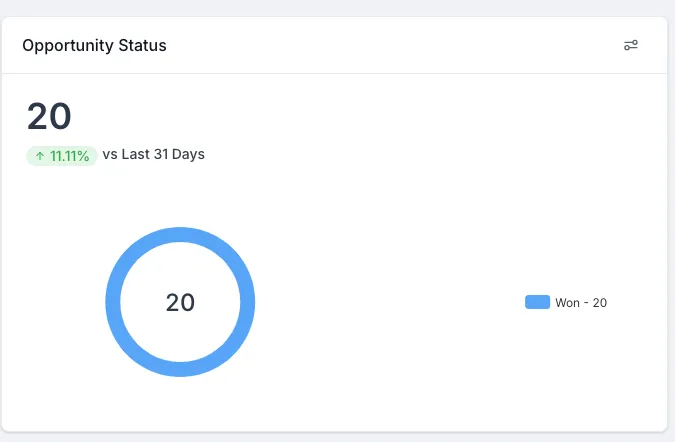Viewport: 675px width, 442px height.
Task: Click the 'Won' text in the legend
Action: point(567,303)
